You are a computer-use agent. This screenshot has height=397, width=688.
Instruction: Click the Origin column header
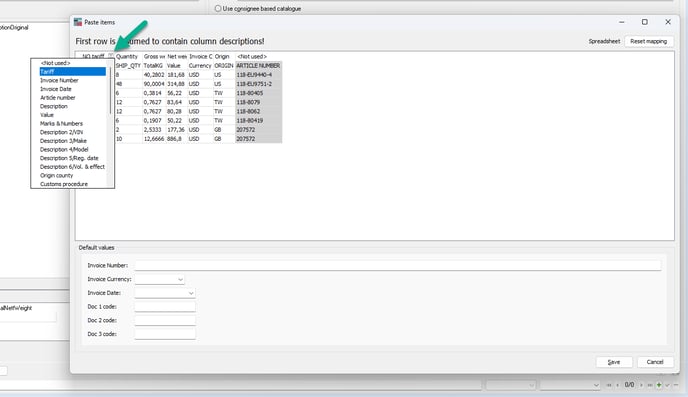pyautogui.click(x=224, y=57)
